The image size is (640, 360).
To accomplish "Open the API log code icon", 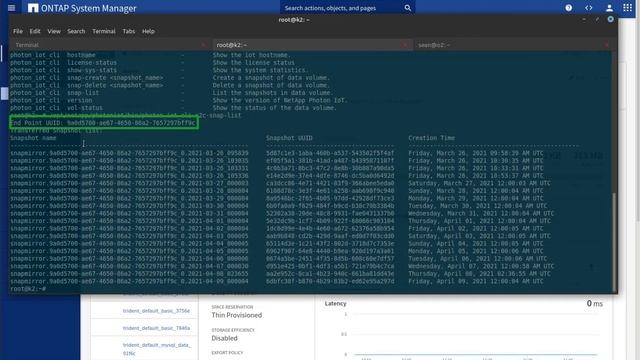I will click(x=589, y=8).
